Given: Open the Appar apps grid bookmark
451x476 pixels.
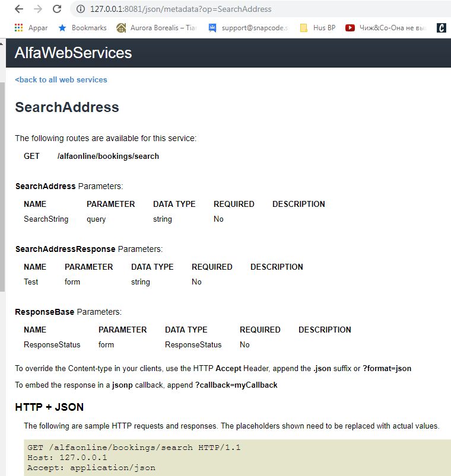Looking at the screenshot, I should pyautogui.click(x=31, y=28).
